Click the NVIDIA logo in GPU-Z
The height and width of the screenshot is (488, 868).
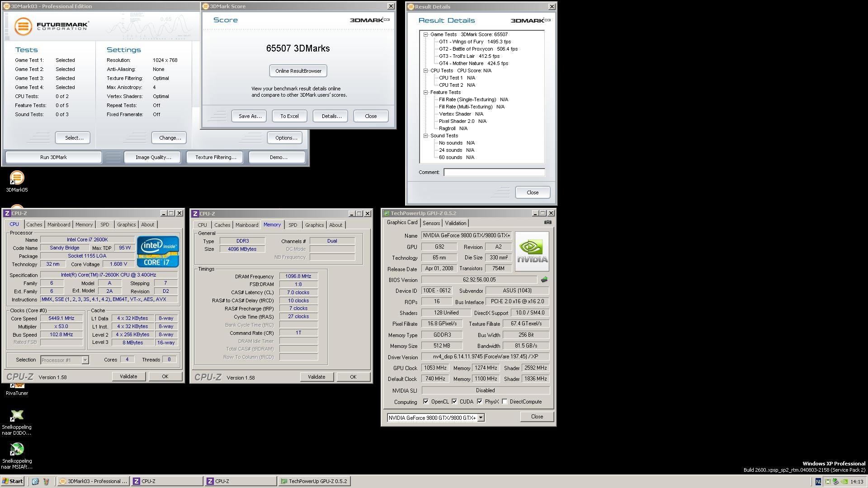coord(532,251)
